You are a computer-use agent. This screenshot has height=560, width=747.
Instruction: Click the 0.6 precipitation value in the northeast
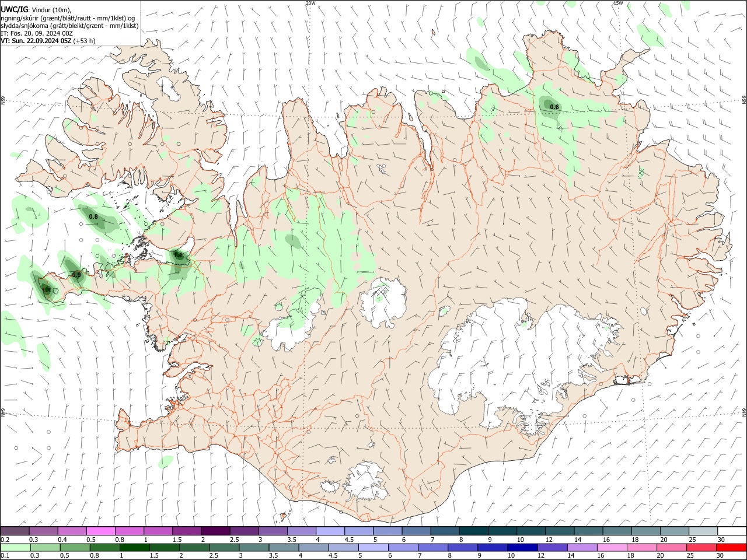(x=554, y=107)
